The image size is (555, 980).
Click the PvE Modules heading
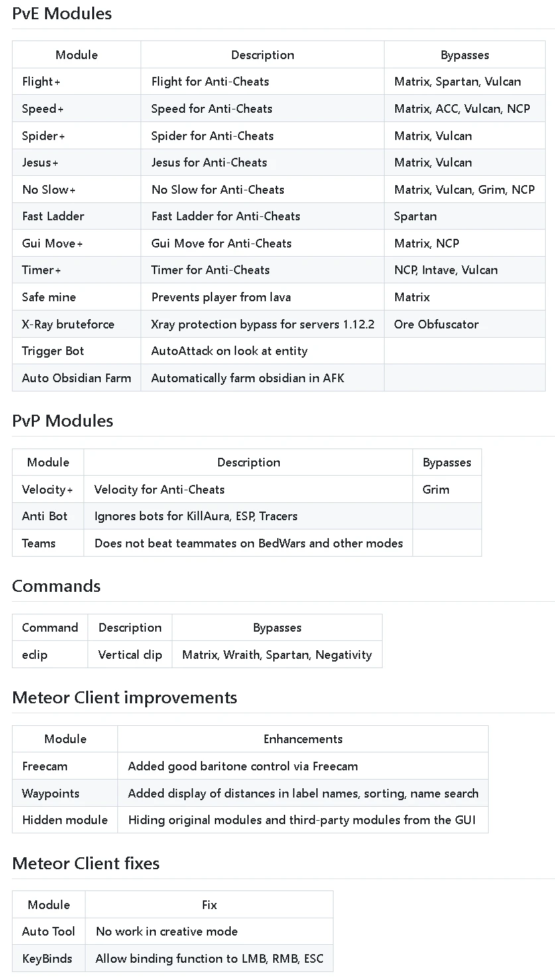point(62,13)
